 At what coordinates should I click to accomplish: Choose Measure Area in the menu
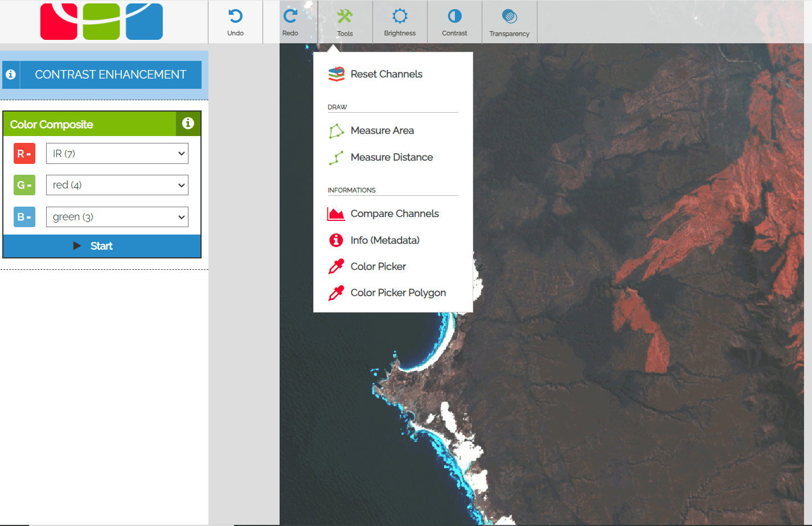pyautogui.click(x=382, y=130)
